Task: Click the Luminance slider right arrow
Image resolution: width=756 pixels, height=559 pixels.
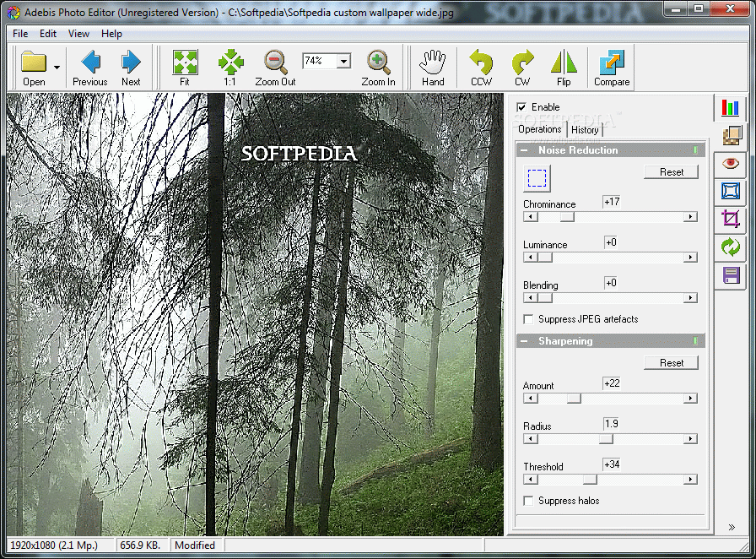Action: (690, 258)
